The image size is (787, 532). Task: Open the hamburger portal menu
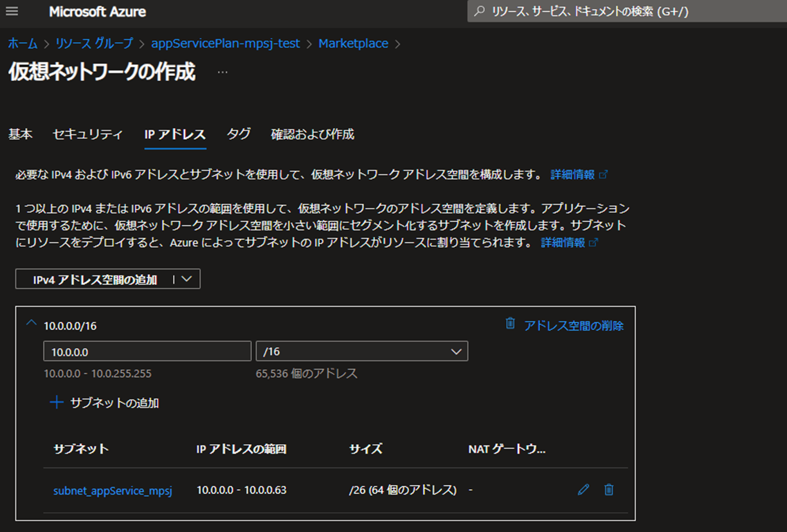pyautogui.click(x=12, y=11)
